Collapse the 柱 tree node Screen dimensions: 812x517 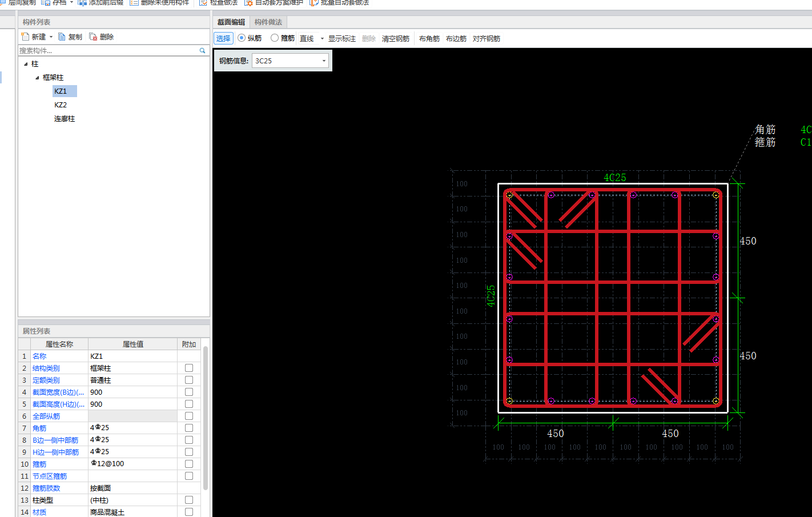tap(26, 64)
